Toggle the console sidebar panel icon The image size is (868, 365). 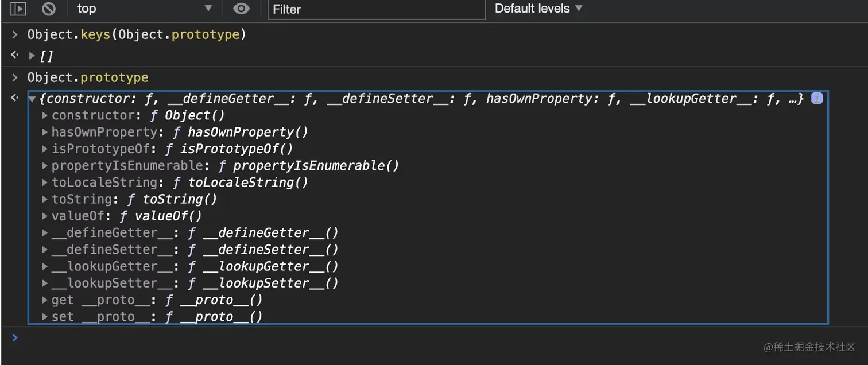[18, 9]
